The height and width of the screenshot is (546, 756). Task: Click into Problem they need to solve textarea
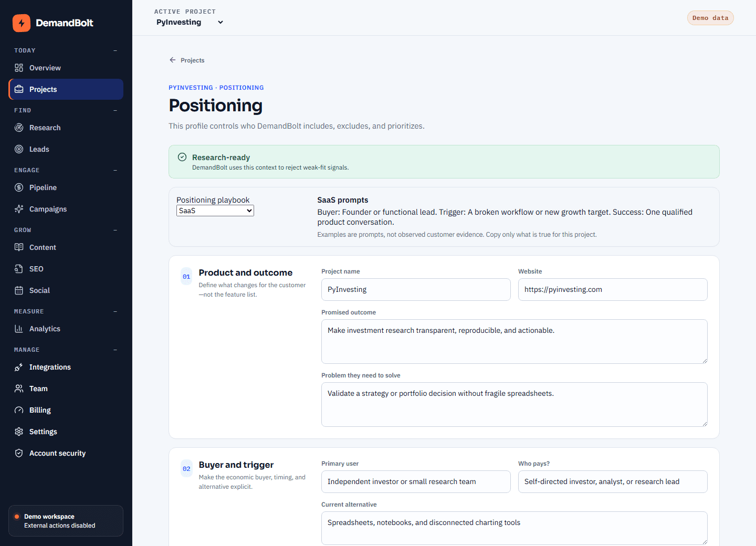pyautogui.click(x=514, y=405)
